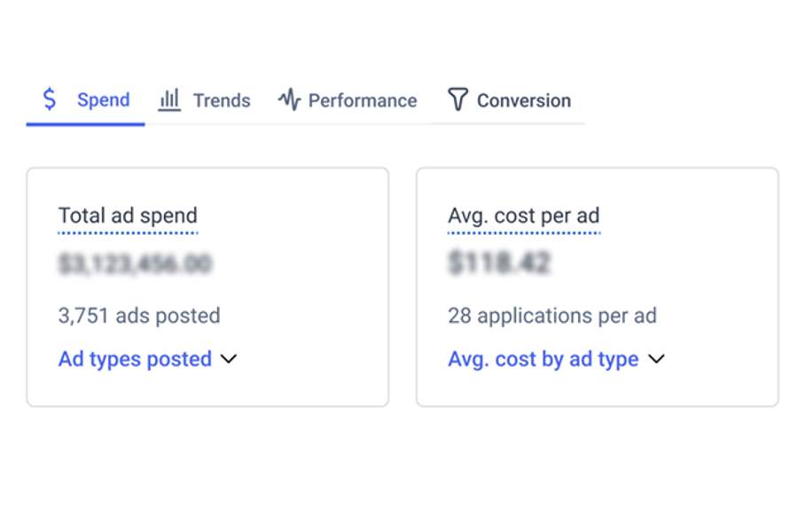
Task: Select the Spend tab label
Action: 103,100
